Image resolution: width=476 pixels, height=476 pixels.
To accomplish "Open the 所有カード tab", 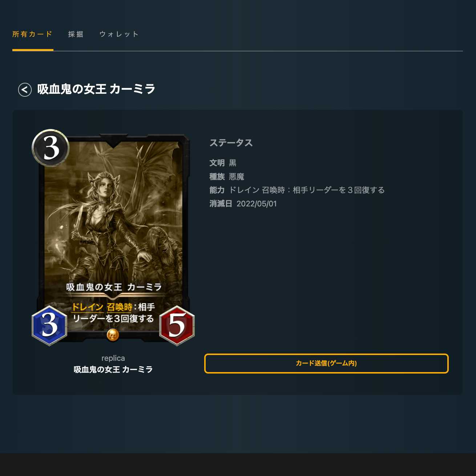I will click(33, 34).
